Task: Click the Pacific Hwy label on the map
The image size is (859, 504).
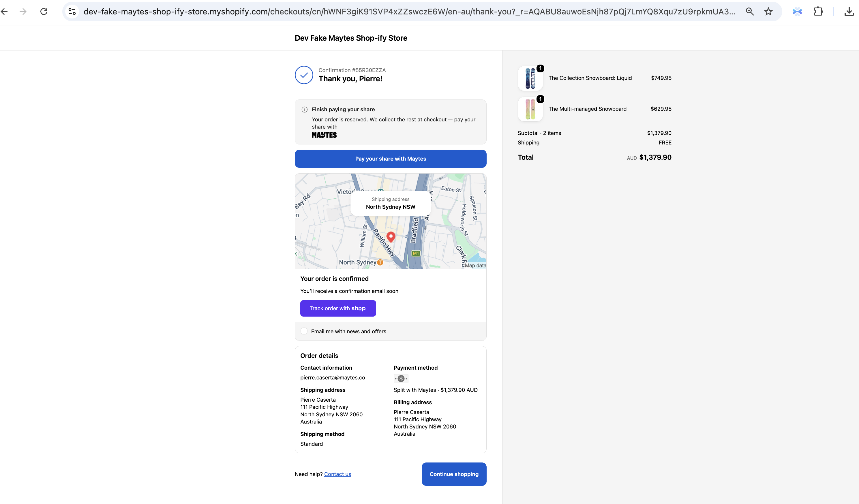Action: click(x=384, y=242)
